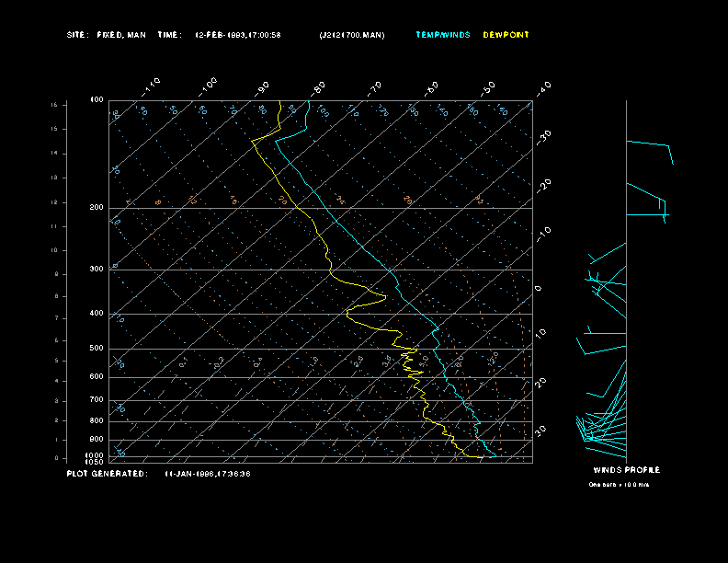The image size is (728, 563).
Task: Click the orange '24' mixing ratio label
Action: (341, 201)
